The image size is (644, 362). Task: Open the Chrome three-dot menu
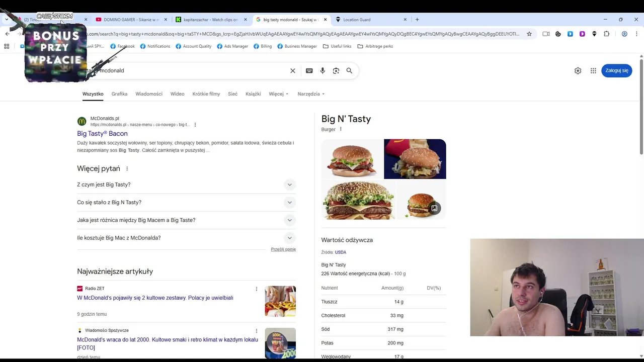(636, 34)
